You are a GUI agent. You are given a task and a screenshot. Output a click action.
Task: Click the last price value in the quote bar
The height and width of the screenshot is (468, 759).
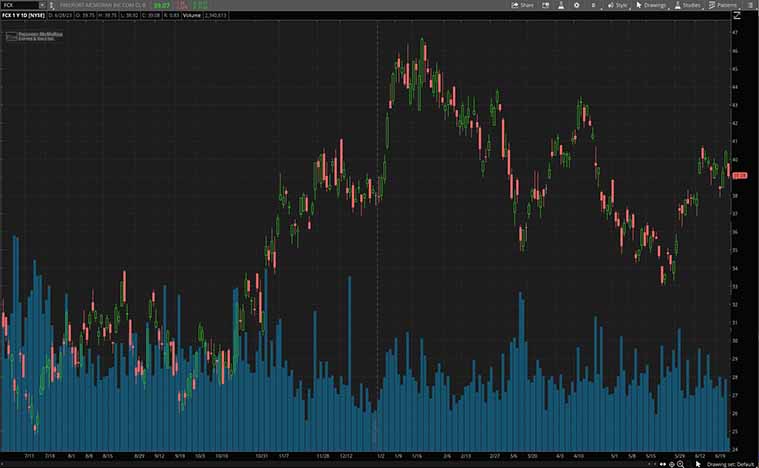(x=162, y=5)
